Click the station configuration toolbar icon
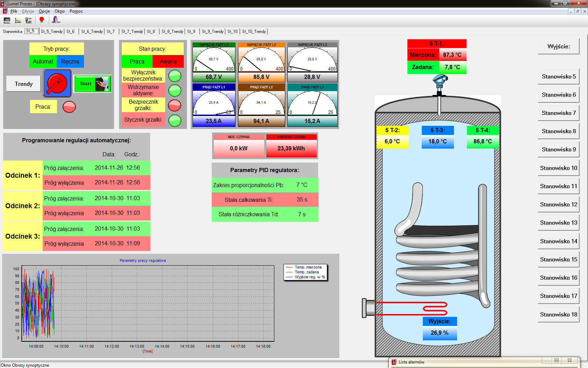The image size is (588, 368). pos(56,20)
